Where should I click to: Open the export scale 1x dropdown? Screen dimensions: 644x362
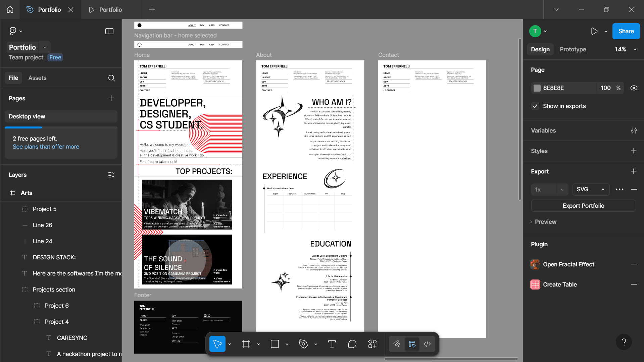point(550,190)
